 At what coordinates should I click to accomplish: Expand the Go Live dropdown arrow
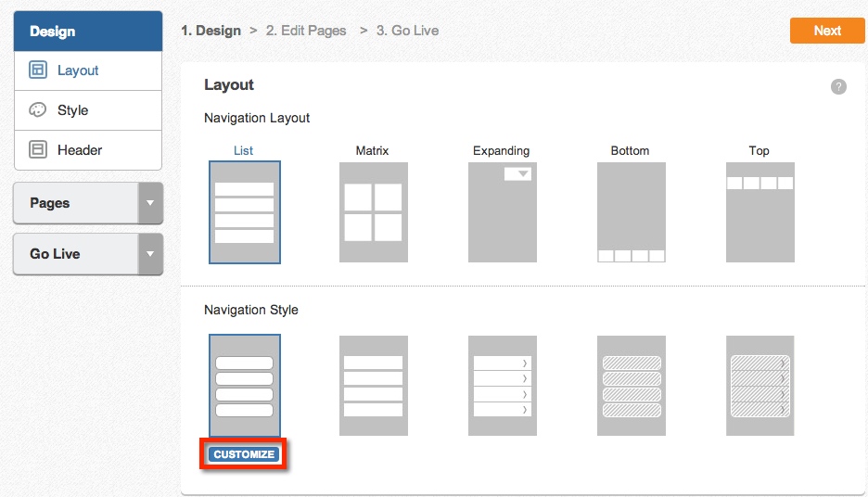(150, 254)
